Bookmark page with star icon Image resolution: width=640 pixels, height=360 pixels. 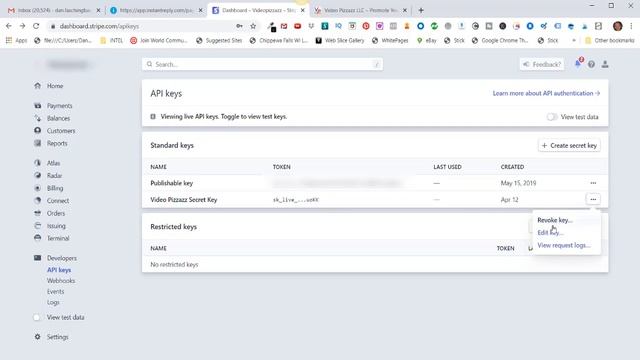point(253,26)
